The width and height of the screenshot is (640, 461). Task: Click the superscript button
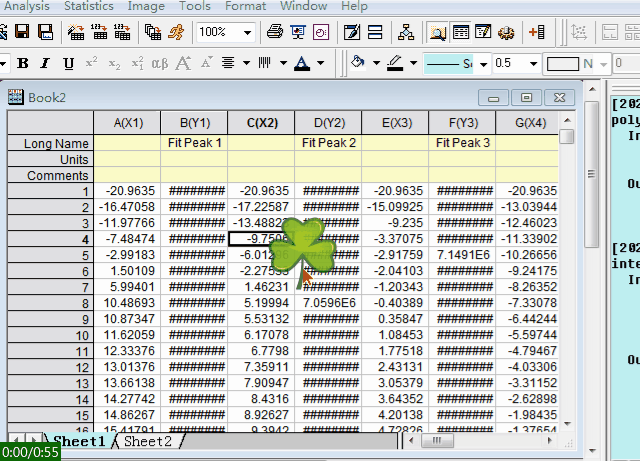tap(91, 64)
